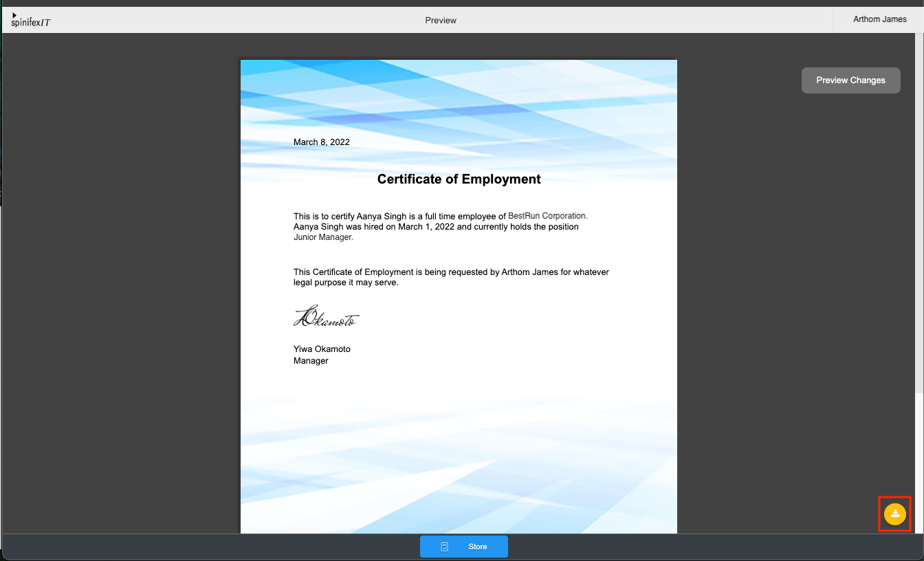
Task: Click the small arrow above the spinifexIT logo
Action: (14, 14)
